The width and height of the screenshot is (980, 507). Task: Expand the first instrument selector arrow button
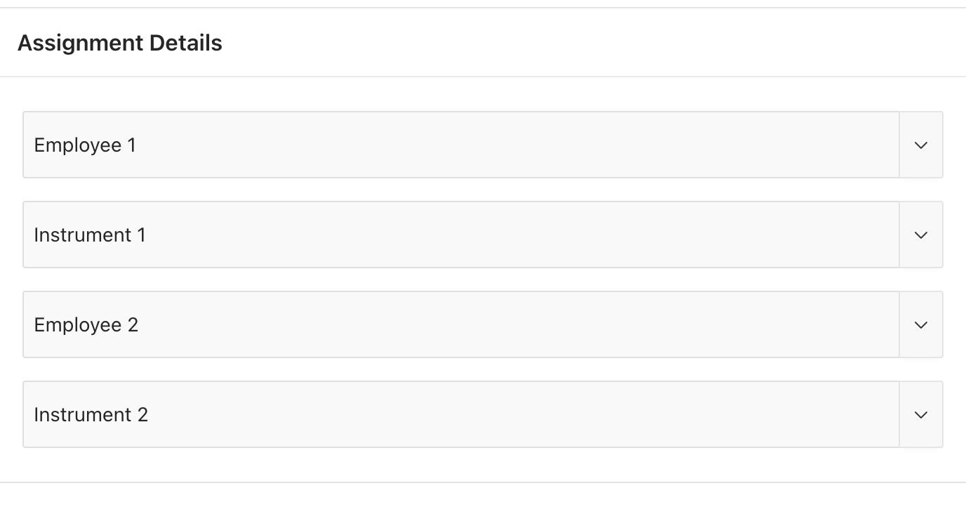click(921, 235)
